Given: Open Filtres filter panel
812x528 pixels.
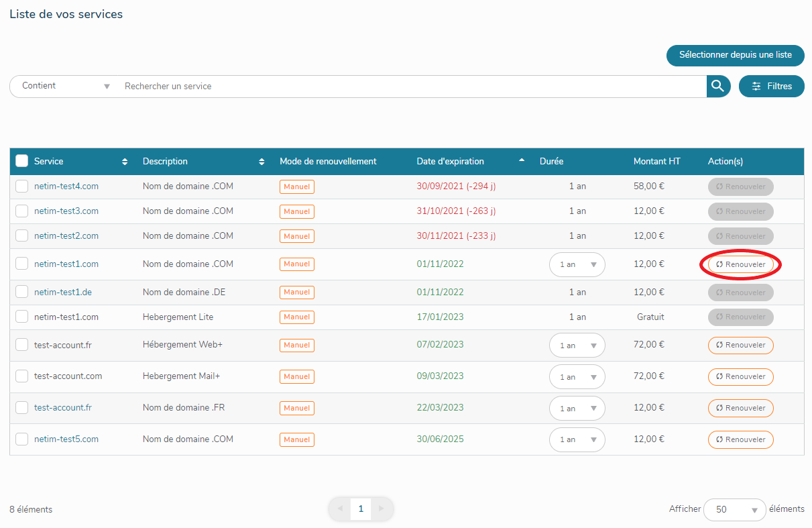Looking at the screenshot, I should (x=771, y=86).
